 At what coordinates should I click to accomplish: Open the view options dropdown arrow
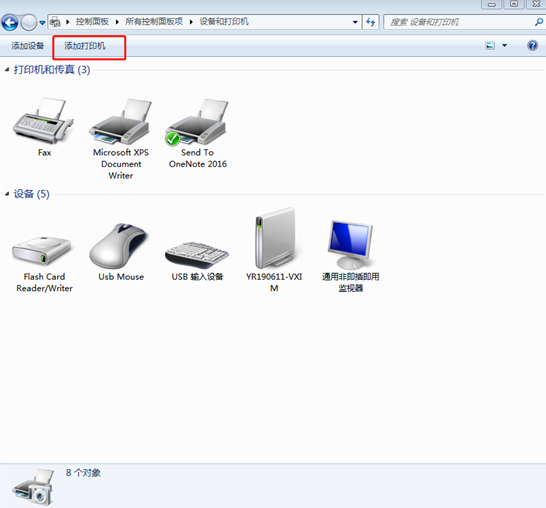(504, 46)
